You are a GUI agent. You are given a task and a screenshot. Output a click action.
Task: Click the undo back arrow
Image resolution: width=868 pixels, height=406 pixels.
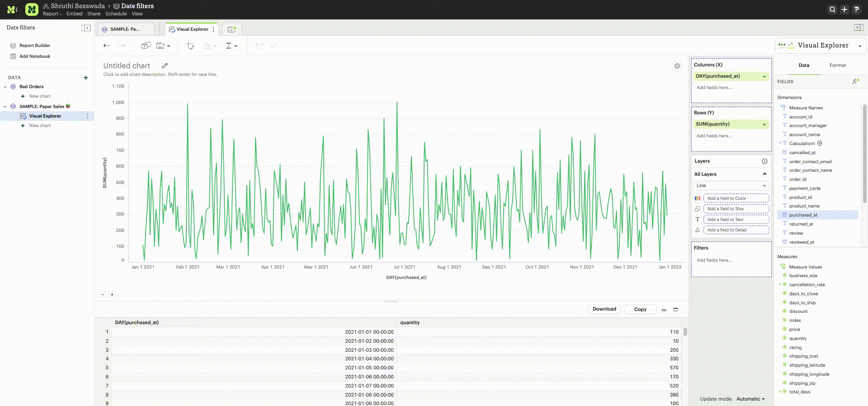(x=107, y=46)
